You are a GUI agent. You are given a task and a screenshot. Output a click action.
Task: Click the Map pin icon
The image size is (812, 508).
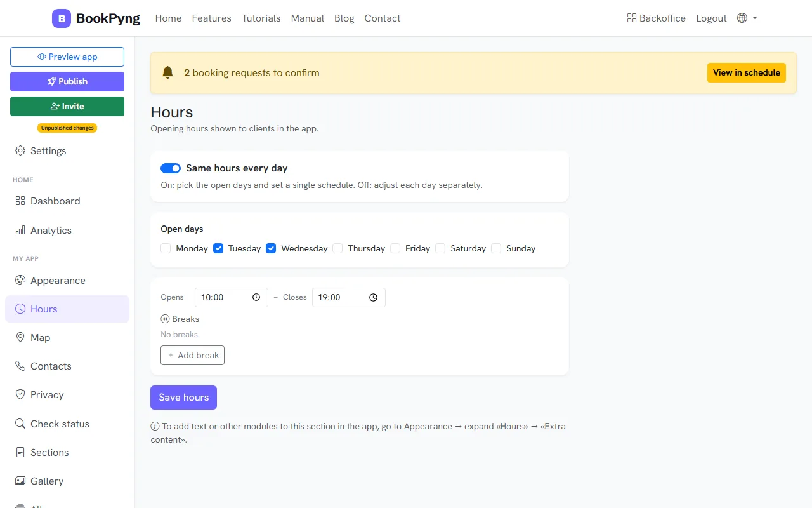pos(20,337)
